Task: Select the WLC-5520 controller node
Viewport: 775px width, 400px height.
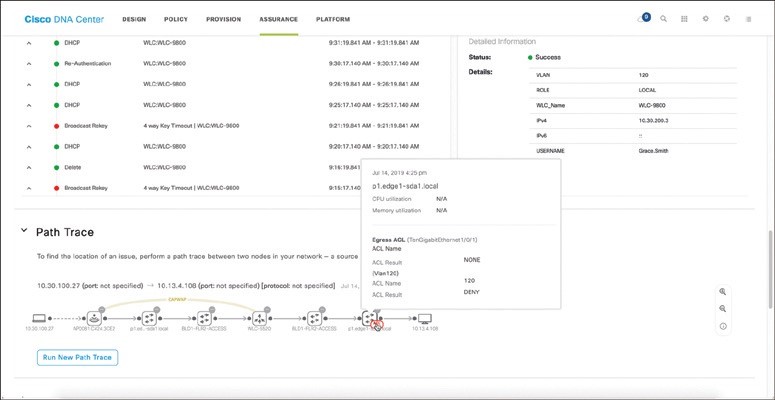Action: click(260, 318)
